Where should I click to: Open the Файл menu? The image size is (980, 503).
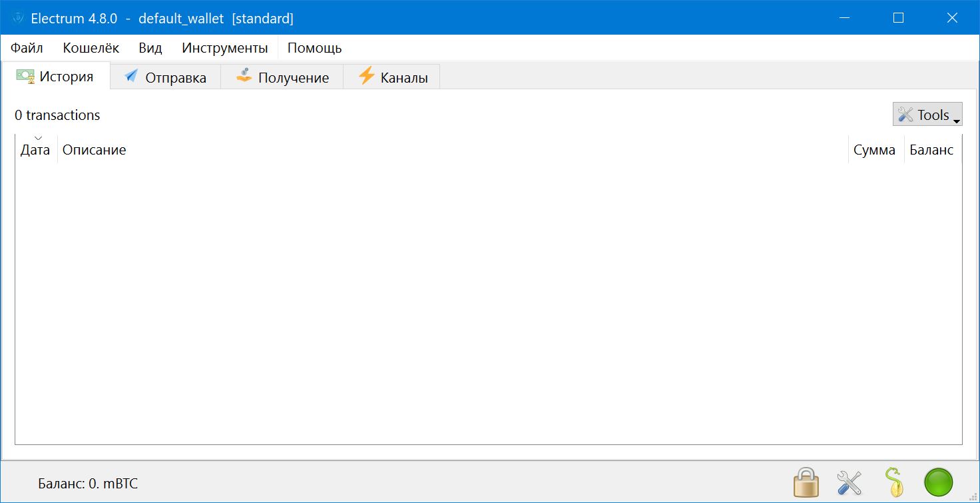27,48
